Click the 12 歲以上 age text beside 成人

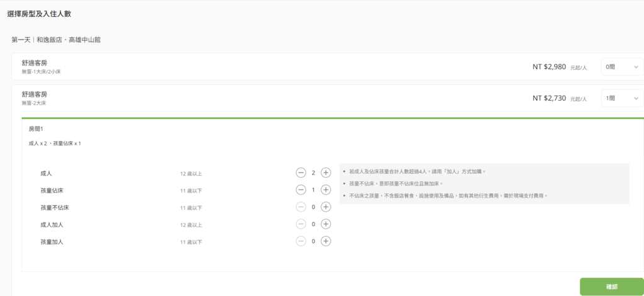191,173
